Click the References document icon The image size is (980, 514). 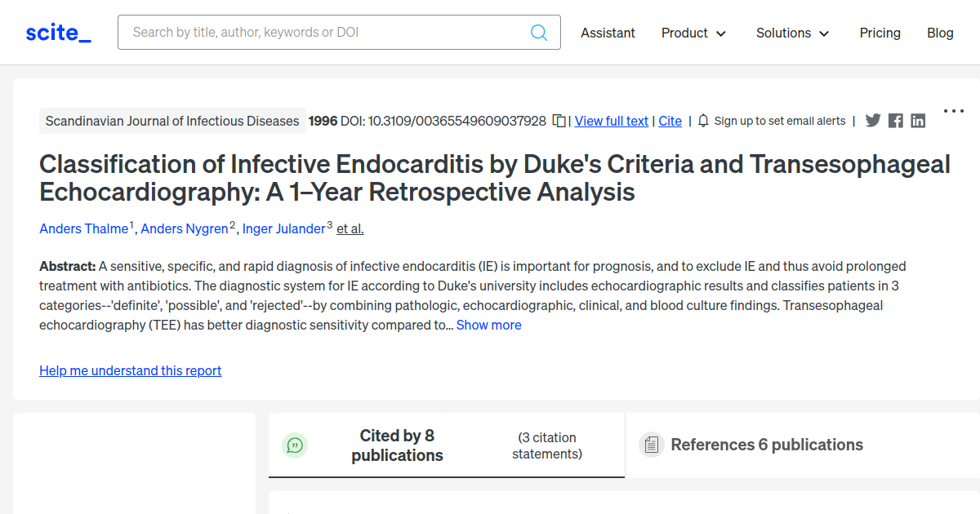[x=651, y=445]
